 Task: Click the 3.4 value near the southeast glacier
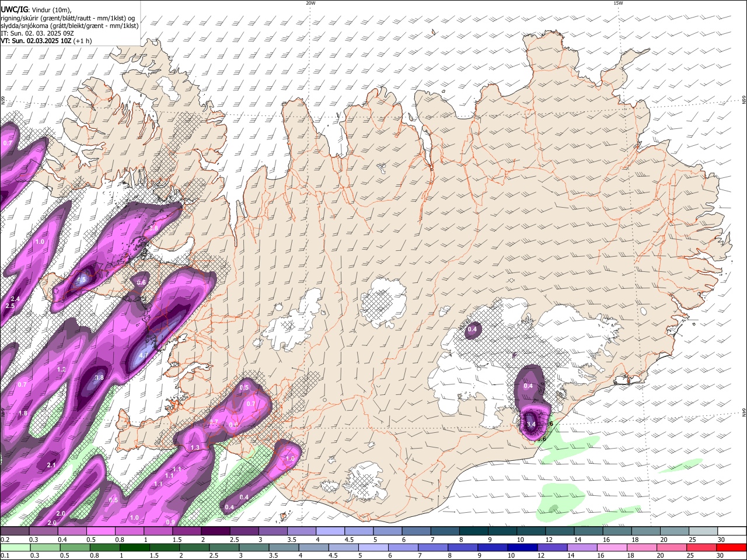(x=530, y=424)
